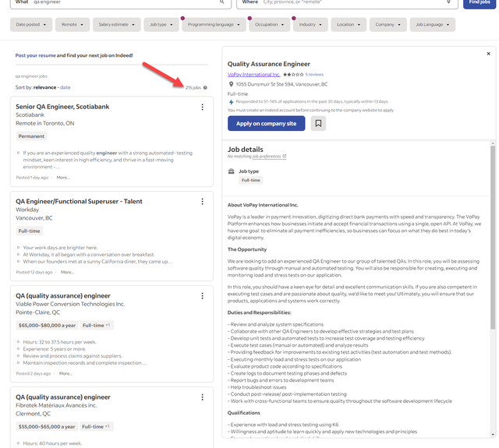Focus the What search field
This screenshot has width=499, height=448.
[121, 2]
